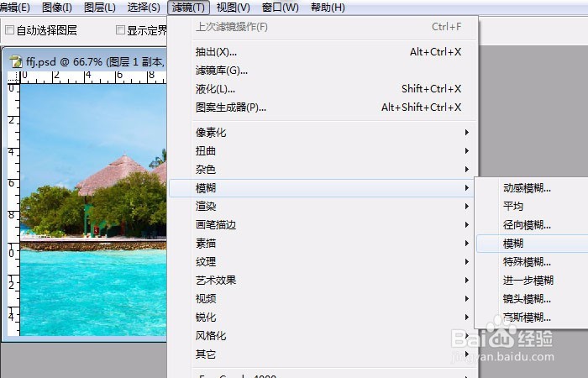Open the 编辑(E) menu

click(14, 7)
